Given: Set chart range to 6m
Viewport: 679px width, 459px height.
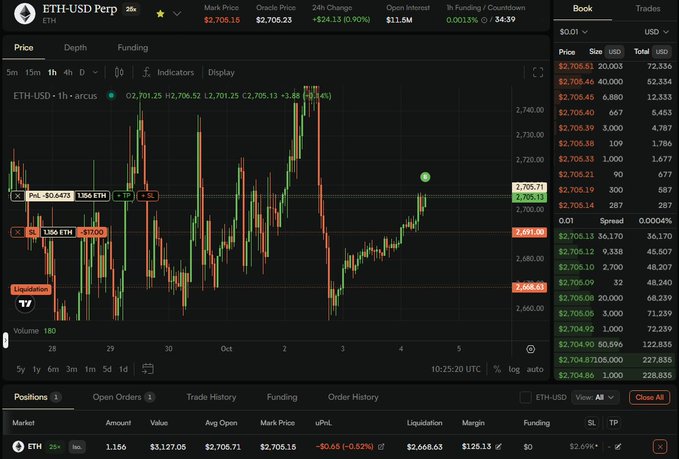Looking at the screenshot, I should [53, 369].
